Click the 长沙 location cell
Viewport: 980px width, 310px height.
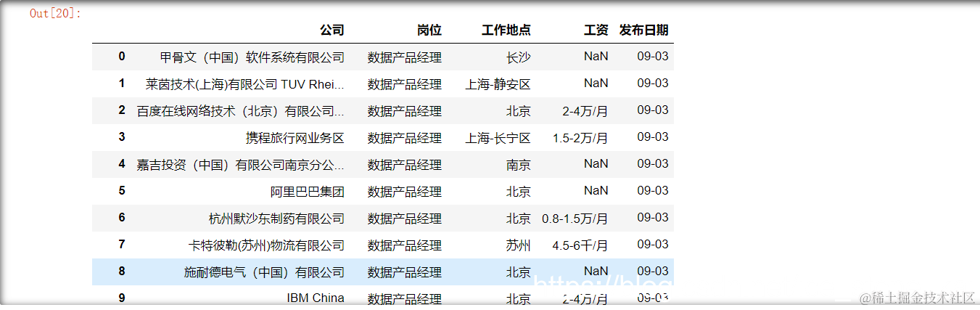pyautogui.click(x=519, y=57)
